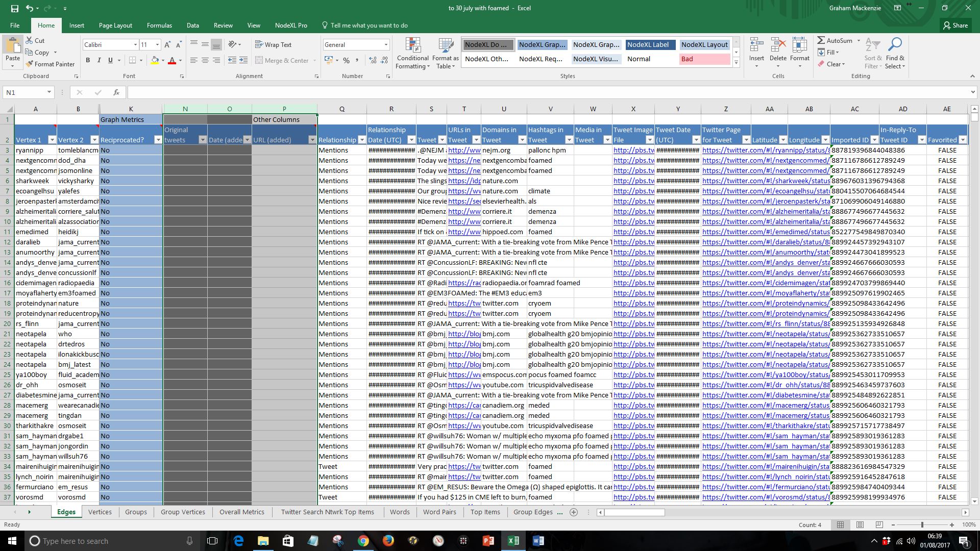The height and width of the screenshot is (551, 980).
Task: Toggle Bold formatting
Action: coord(88,60)
